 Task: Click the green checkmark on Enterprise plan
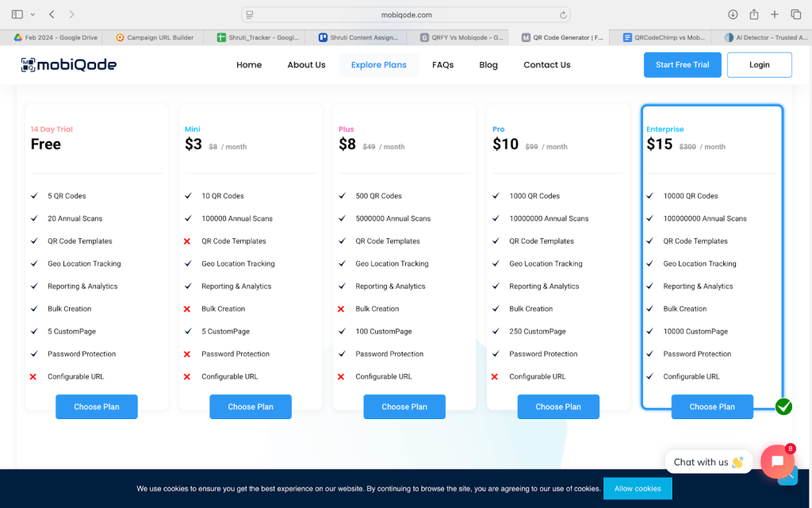coord(783,406)
